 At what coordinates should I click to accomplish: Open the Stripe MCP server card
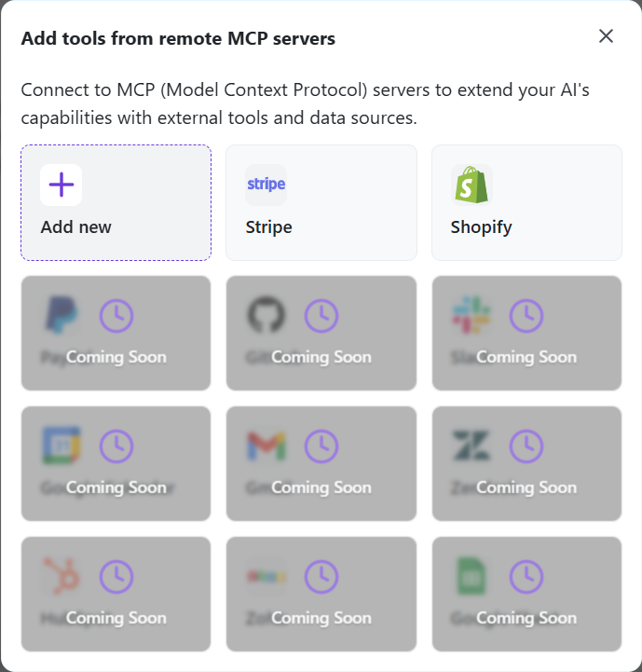click(x=321, y=202)
